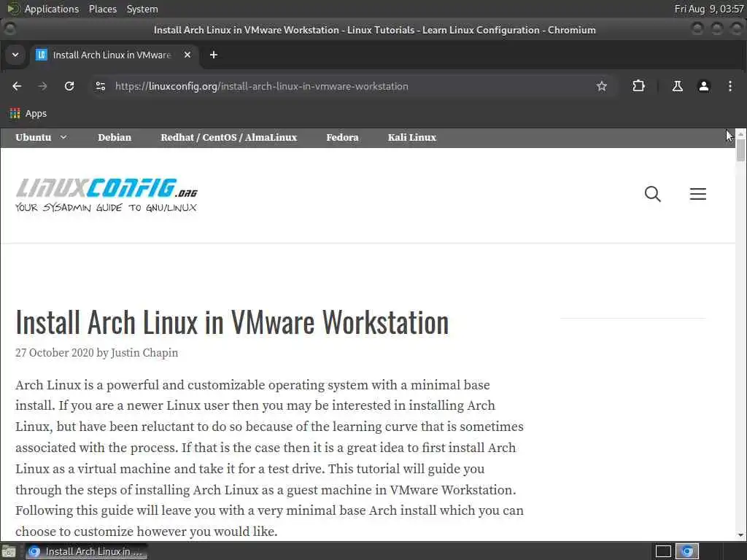The image size is (747, 560).
Task: Click the forward navigation arrow
Action: click(42, 86)
